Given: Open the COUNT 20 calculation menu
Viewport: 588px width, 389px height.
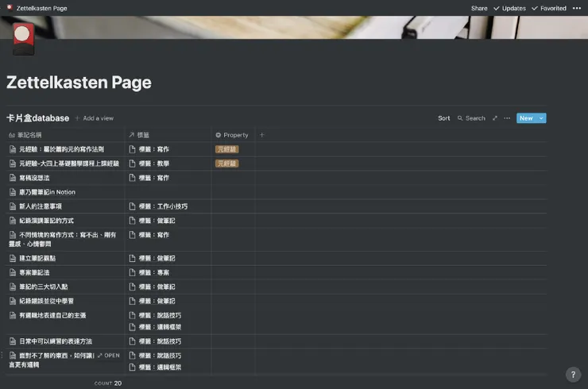Looking at the screenshot, I should [x=108, y=383].
